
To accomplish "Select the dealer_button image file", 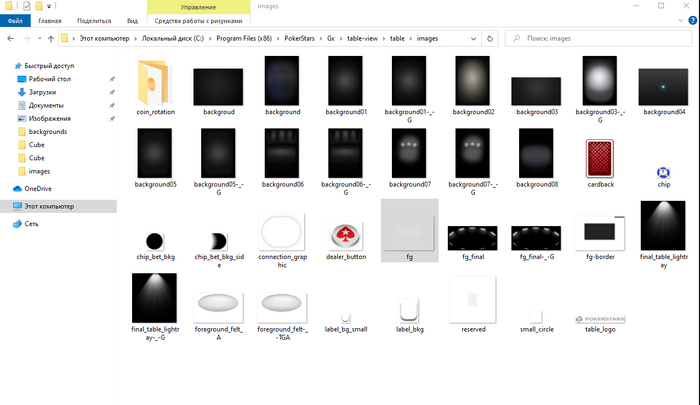I will pyautogui.click(x=346, y=241).
